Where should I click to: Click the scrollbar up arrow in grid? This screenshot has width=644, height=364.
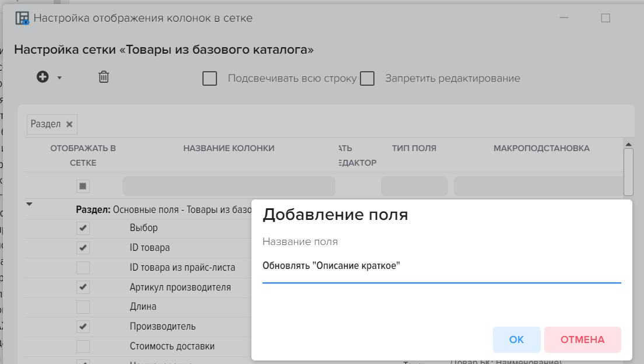click(628, 143)
